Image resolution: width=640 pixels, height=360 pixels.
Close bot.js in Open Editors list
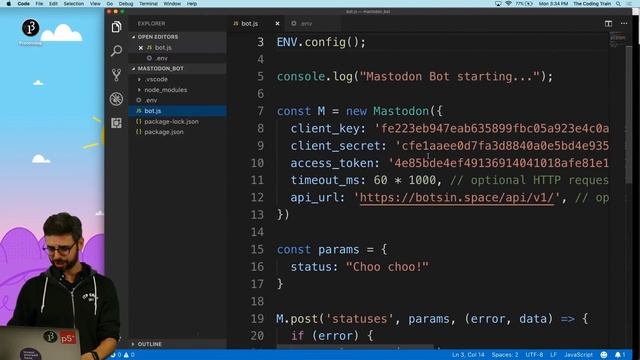141,48
